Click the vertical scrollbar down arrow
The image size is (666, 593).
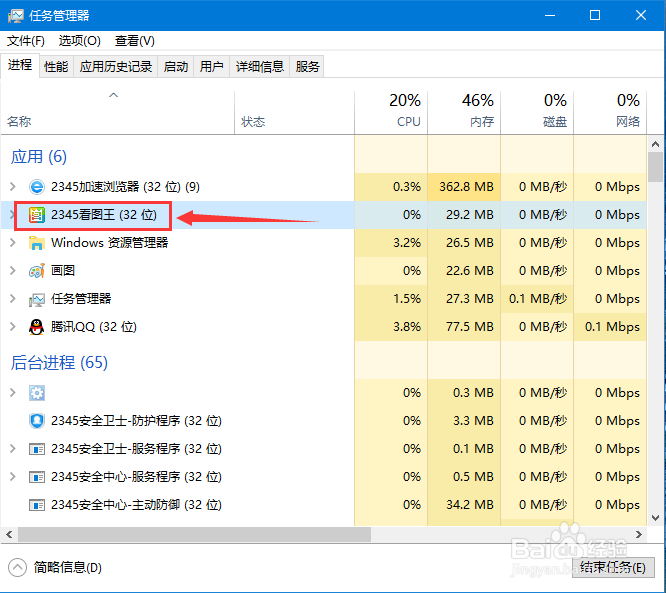[x=655, y=518]
